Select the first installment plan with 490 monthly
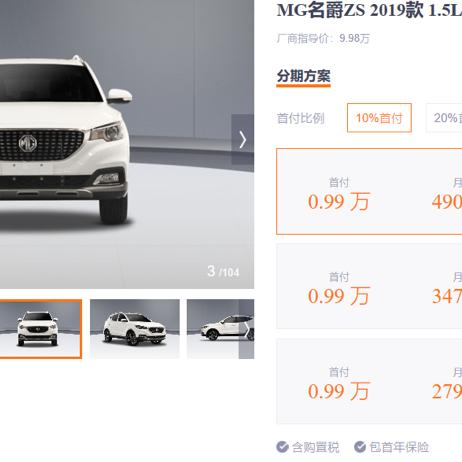The width and height of the screenshot is (462, 462). pyautogui.click(x=369, y=192)
